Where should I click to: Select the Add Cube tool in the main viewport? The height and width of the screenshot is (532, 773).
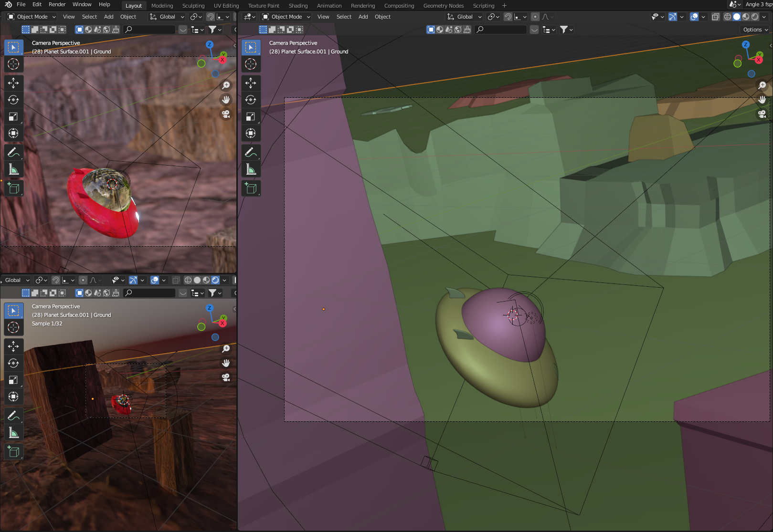click(x=251, y=188)
